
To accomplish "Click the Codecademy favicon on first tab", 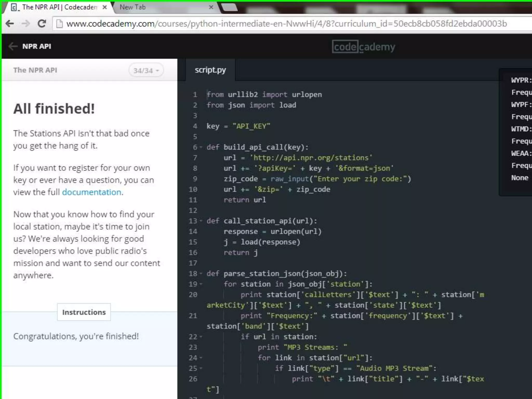I will click(15, 7).
